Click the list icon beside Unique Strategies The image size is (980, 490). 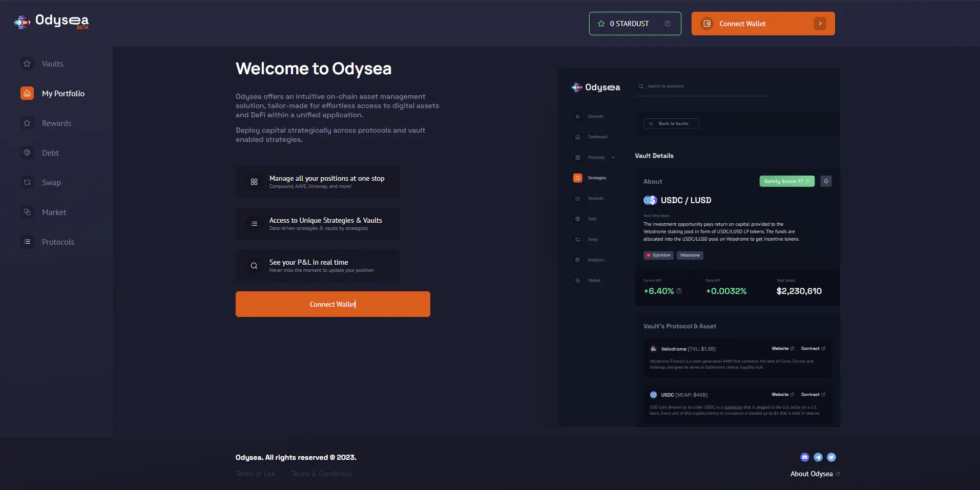(x=254, y=224)
